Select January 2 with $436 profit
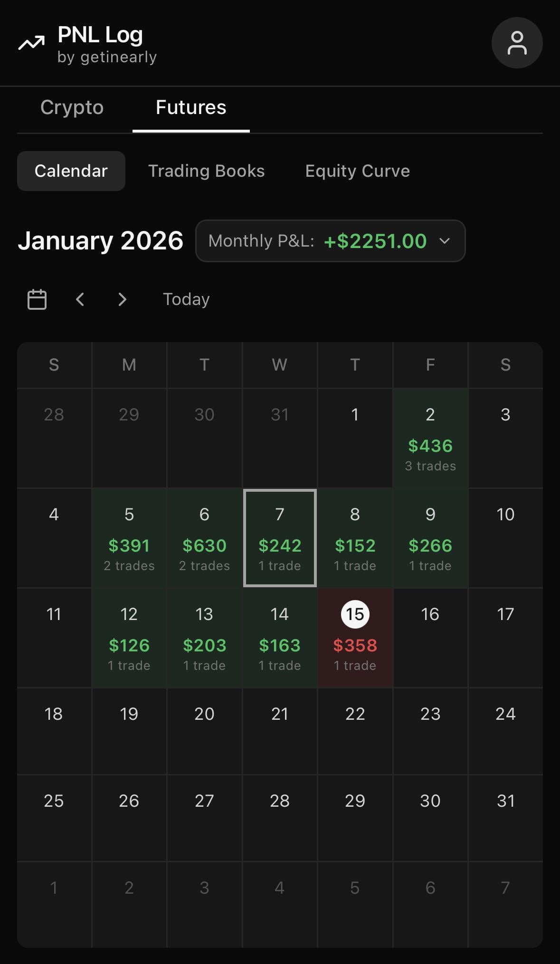This screenshot has height=964, width=560. pyautogui.click(x=430, y=439)
